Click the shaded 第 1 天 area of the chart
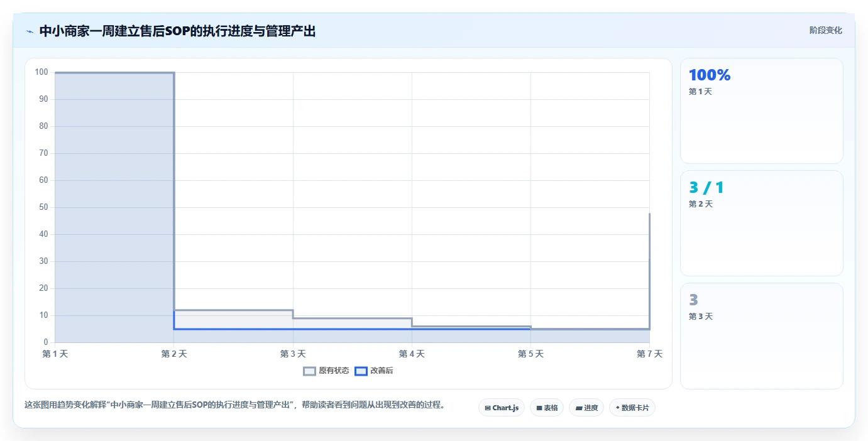Screen dimensions: 868x441 (x=114, y=207)
